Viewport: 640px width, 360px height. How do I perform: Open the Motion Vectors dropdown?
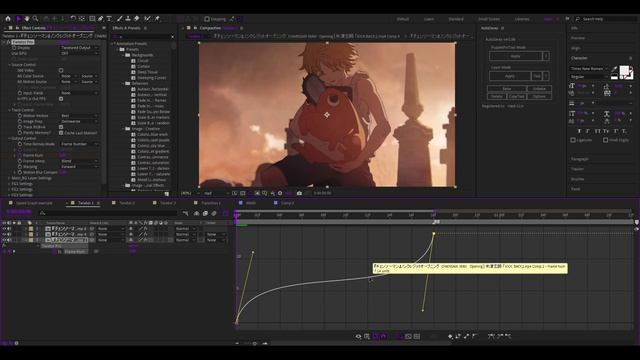tap(79, 116)
